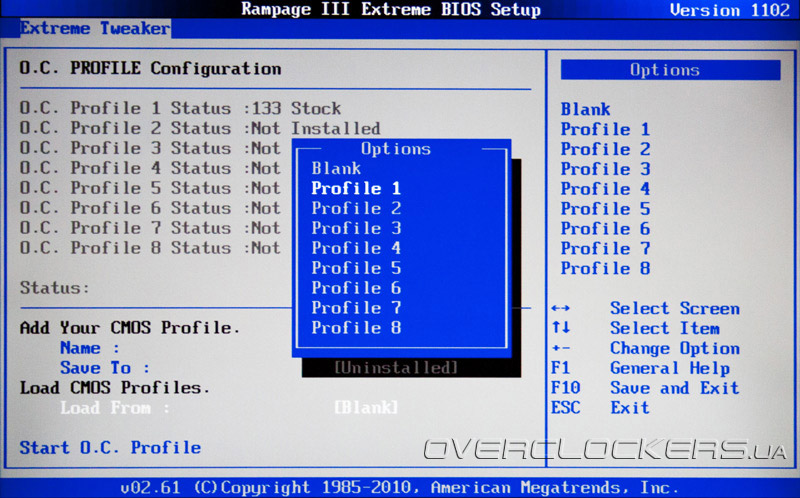The width and height of the screenshot is (800, 498).
Task: Click 'O.C. PROFILE Configuration' heading
Action: (150, 68)
